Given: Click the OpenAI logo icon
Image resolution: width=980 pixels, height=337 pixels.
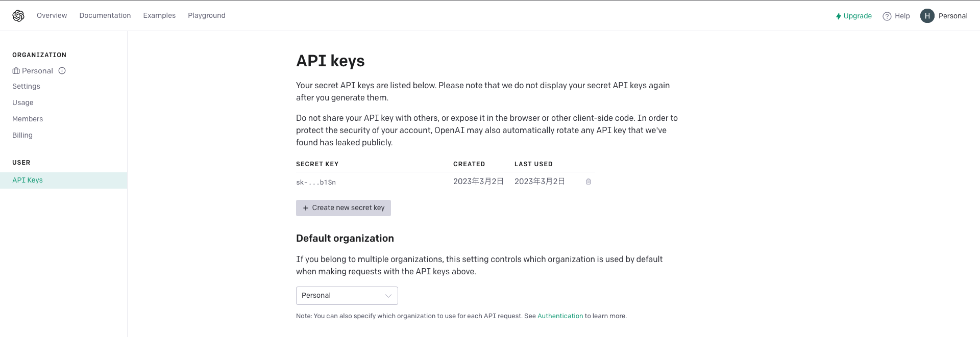Looking at the screenshot, I should tap(18, 16).
